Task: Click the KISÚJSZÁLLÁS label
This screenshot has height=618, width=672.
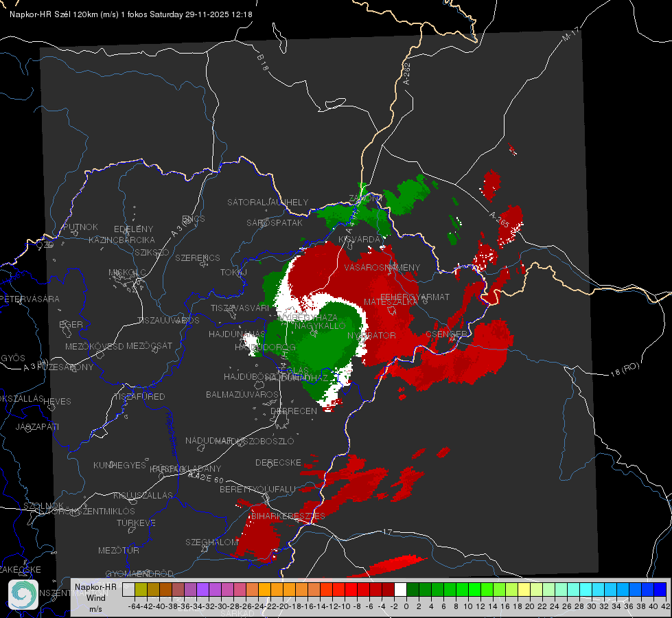Action: coord(143,495)
